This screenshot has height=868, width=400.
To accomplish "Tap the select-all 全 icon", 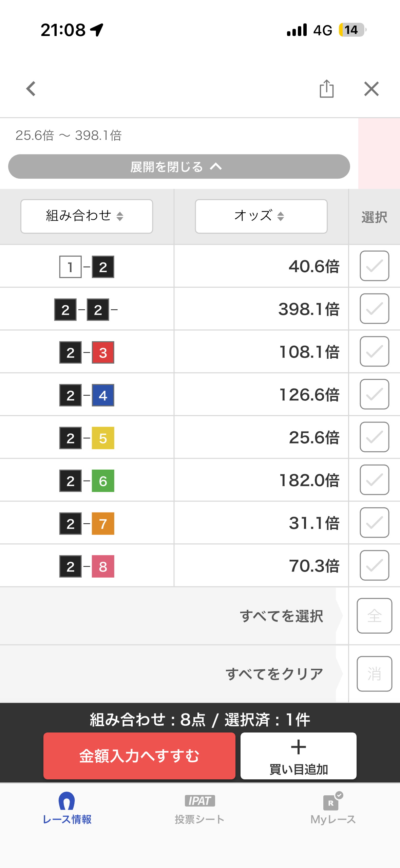I will (x=374, y=616).
